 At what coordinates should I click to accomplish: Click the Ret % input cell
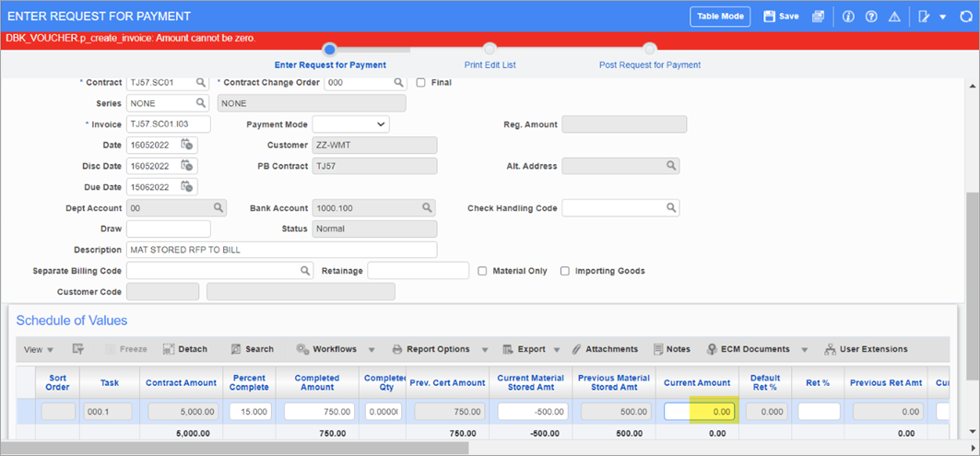tap(820, 412)
